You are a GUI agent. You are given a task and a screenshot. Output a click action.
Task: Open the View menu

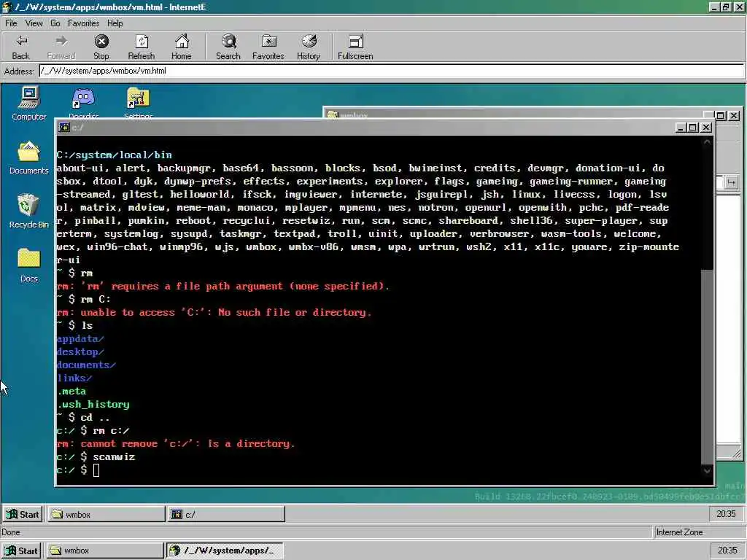(x=34, y=23)
